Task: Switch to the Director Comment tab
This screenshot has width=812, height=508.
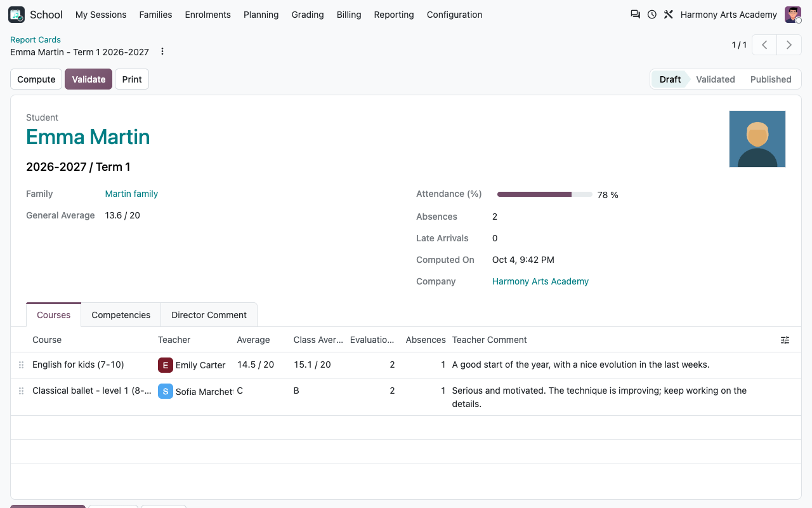Action: pyautogui.click(x=209, y=315)
